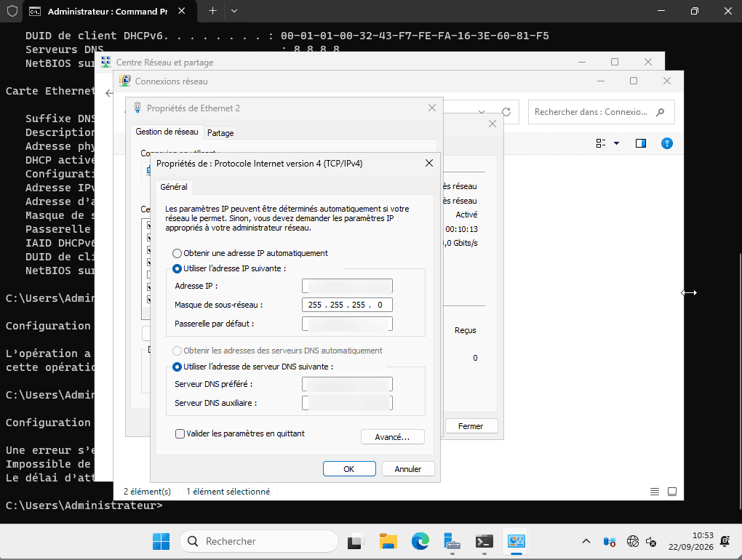Click the Serveur DNS préféré field
The width and height of the screenshot is (742, 560).
(347, 384)
